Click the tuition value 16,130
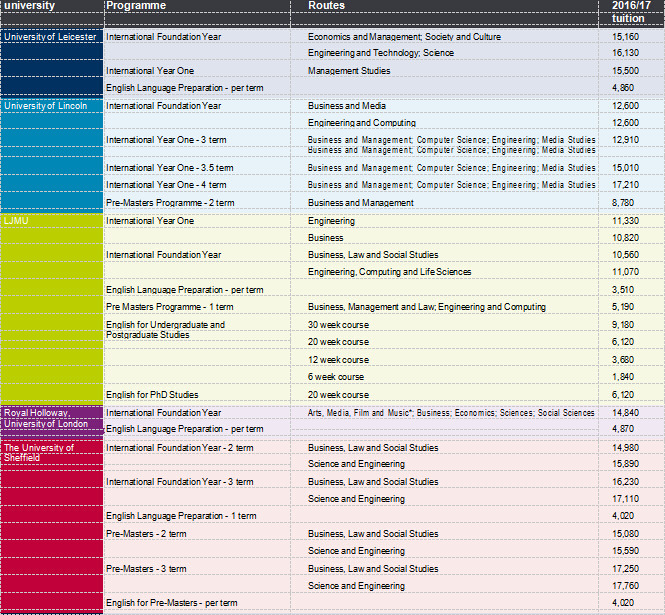665x615 pixels. pyautogui.click(x=625, y=53)
